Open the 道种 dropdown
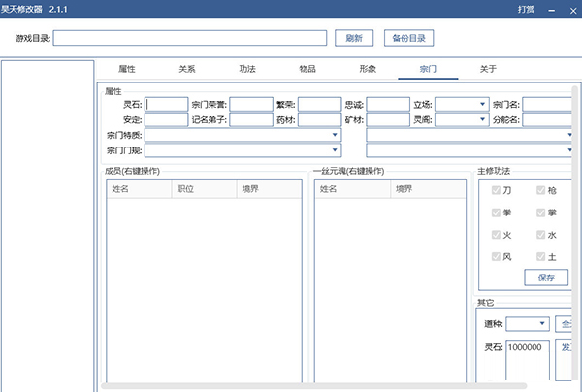 528,324
